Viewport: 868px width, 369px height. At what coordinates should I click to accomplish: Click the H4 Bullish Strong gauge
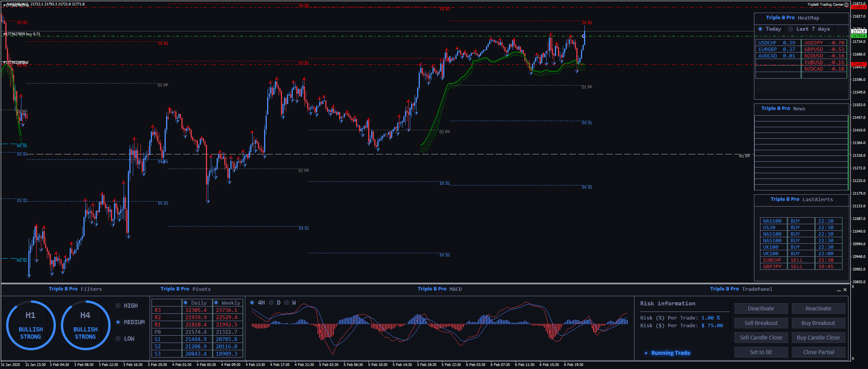pos(85,325)
